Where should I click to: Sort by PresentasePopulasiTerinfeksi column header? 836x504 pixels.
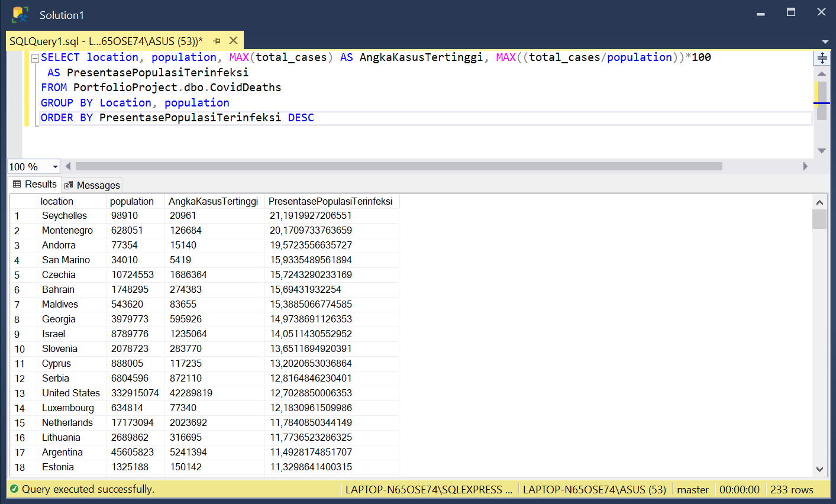(331, 201)
